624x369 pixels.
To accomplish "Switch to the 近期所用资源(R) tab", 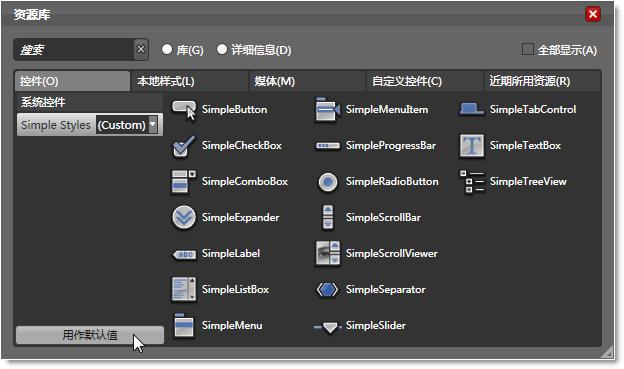I will click(541, 81).
